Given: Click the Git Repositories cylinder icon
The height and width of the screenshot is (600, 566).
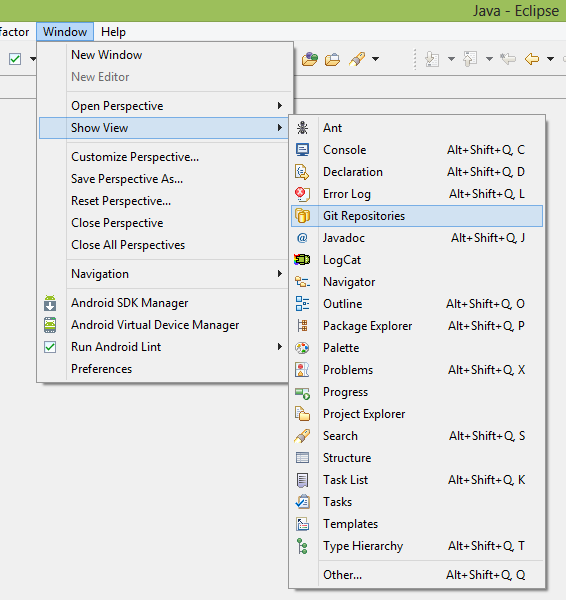Looking at the screenshot, I should pyautogui.click(x=302, y=216).
